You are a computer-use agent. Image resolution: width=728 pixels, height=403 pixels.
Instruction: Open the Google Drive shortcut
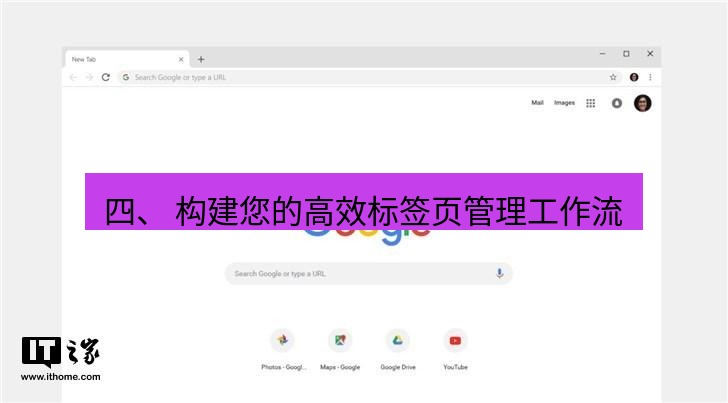click(398, 340)
